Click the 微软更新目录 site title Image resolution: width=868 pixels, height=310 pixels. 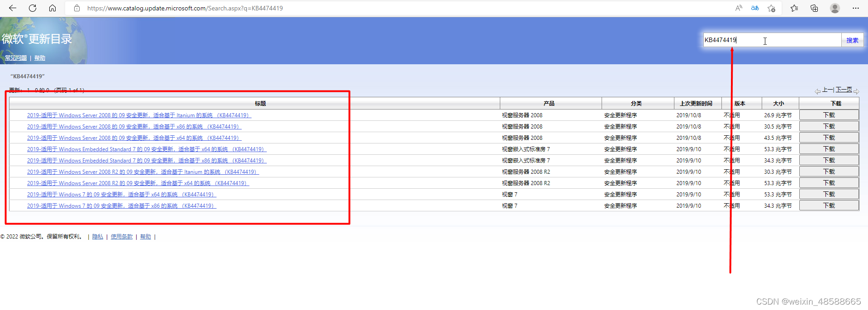37,39
